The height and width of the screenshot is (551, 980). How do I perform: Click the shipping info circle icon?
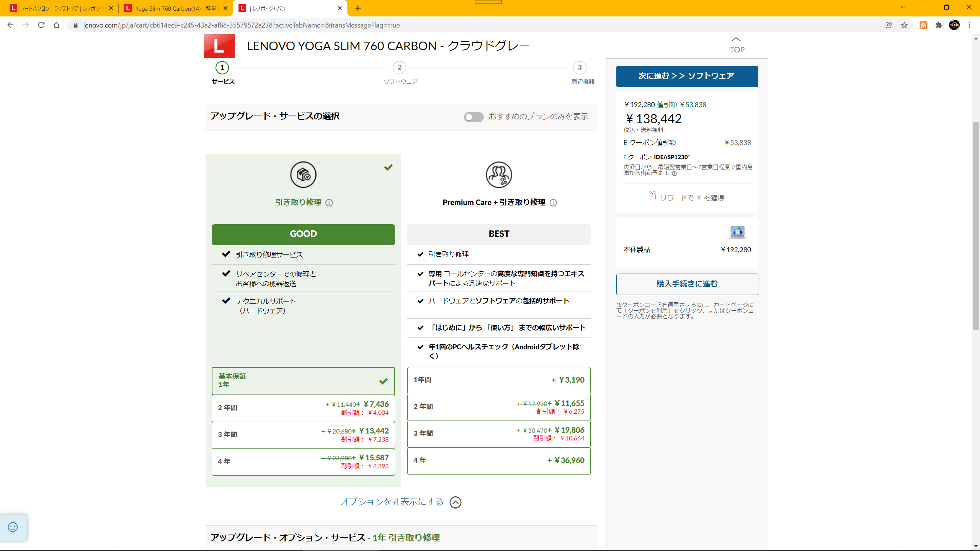coord(674,173)
